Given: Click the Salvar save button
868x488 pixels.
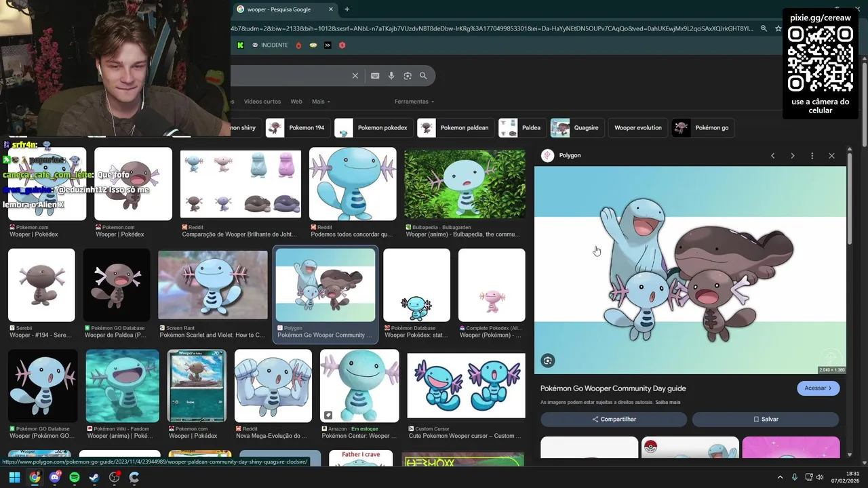Looking at the screenshot, I should coord(766,419).
